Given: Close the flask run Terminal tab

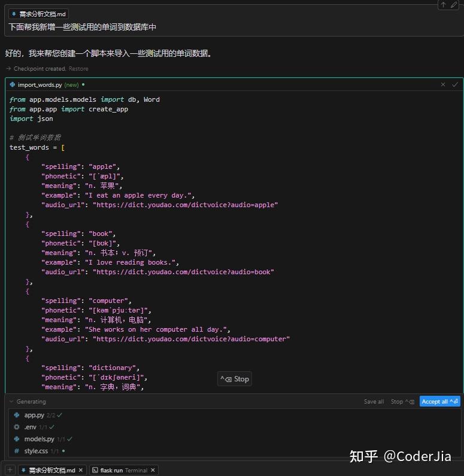Looking at the screenshot, I should click(x=153, y=470).
